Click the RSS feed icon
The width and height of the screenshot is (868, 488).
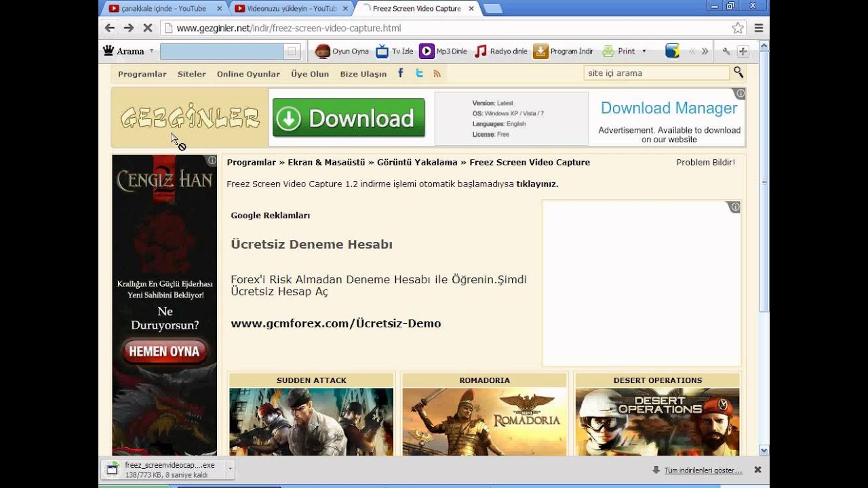pos(437,73)
